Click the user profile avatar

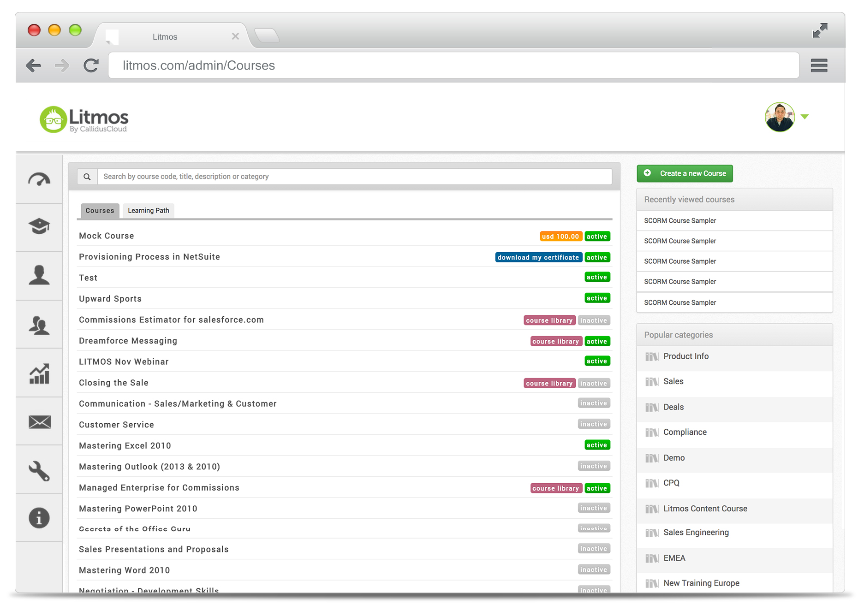pyautogui.click(x=780, y=117)
